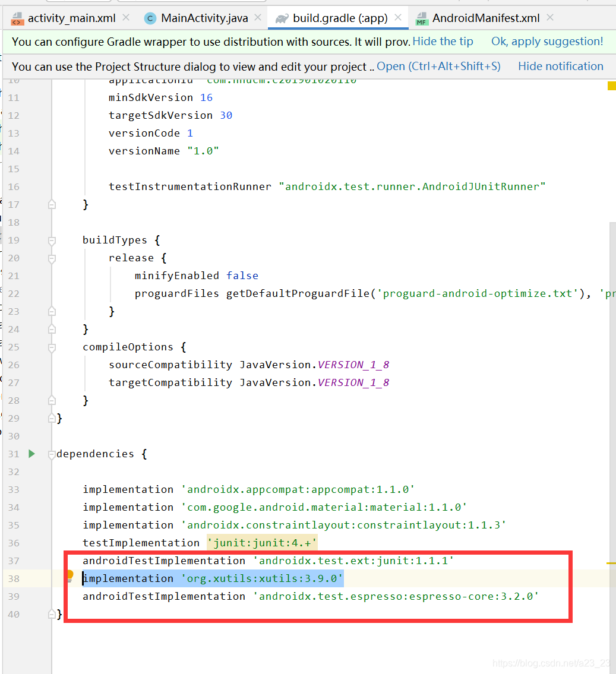The height and width of the screenshot is (674, 616).
Task: Click the Gradle elephant icon on build.gradle tab
Action: pyautogui.click(x=282, y=18)
